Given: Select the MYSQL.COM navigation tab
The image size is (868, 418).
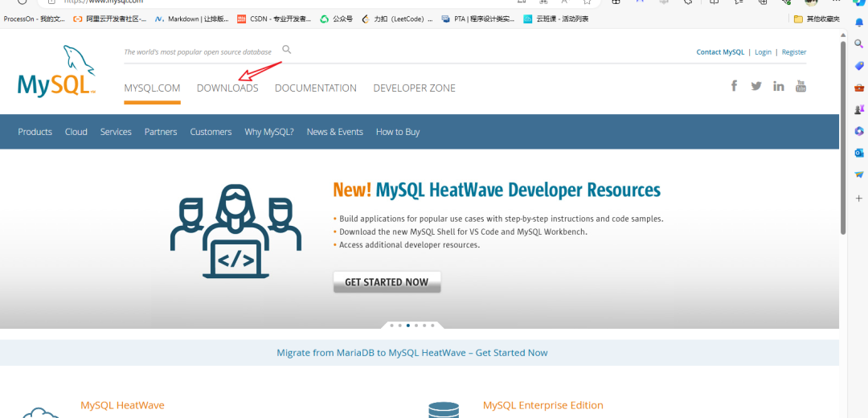Looking at the screenshot, I should pos(152,88).
